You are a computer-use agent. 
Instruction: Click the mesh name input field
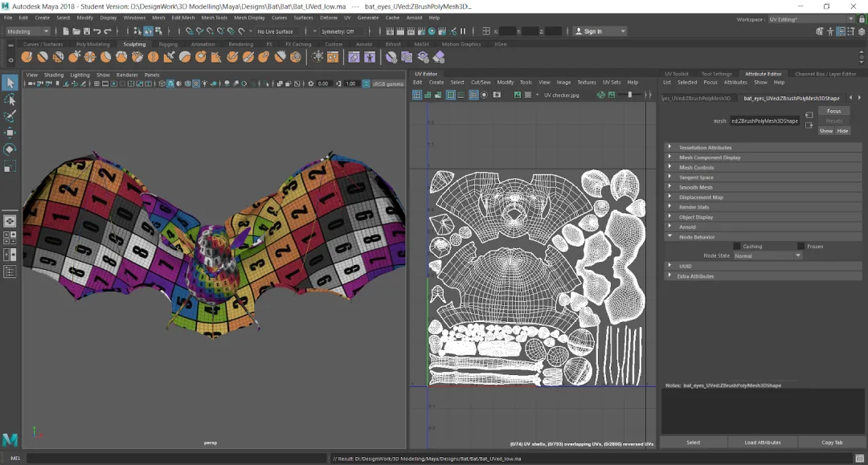(x=764, y=121)
